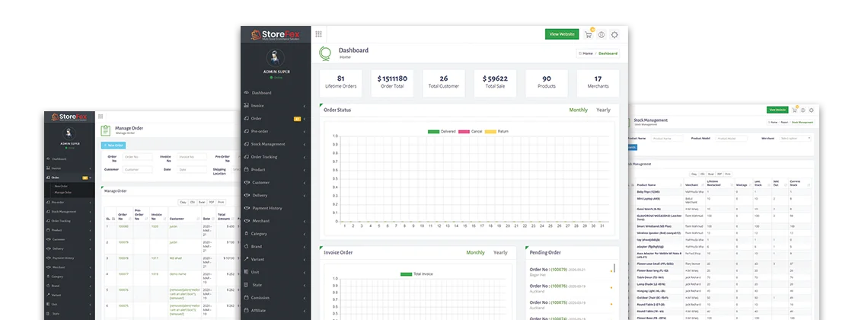
Task: Click the Brand sidebar icon in center window
Action: coord(247,246)
